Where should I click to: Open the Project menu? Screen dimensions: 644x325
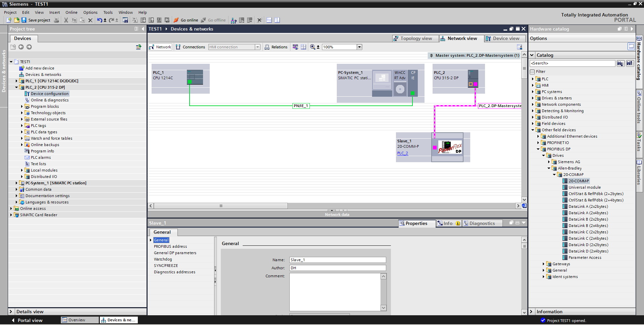pos(10,12)
